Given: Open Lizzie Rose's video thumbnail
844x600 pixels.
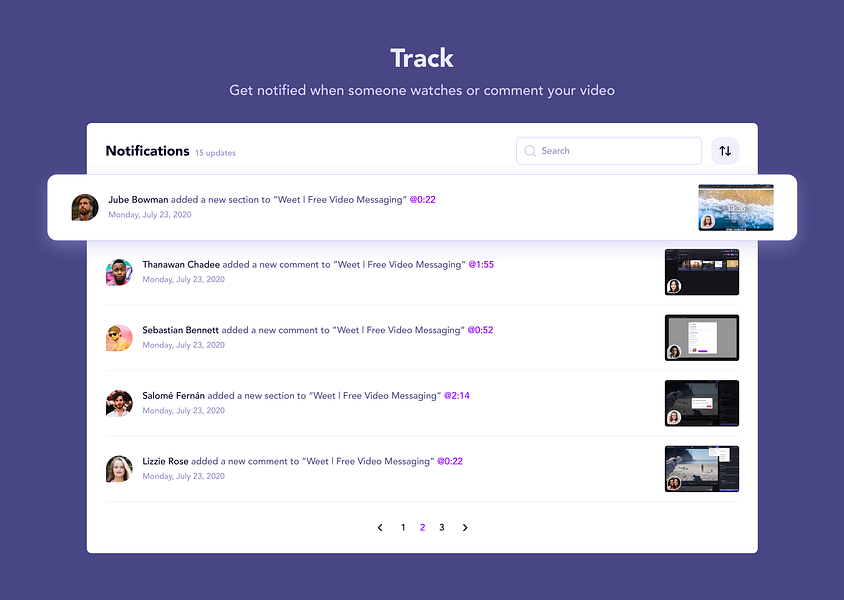Looking at the screenshot, I should 702,469.
